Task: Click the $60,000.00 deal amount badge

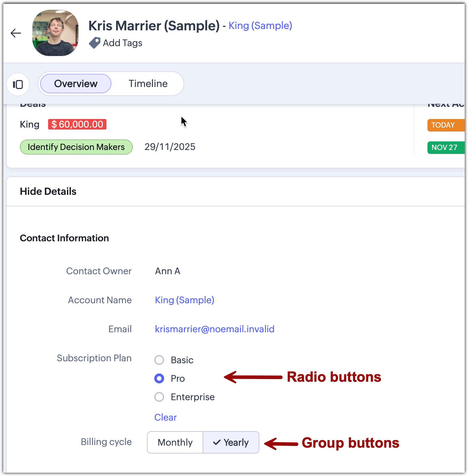Action: tap(77, 124)
